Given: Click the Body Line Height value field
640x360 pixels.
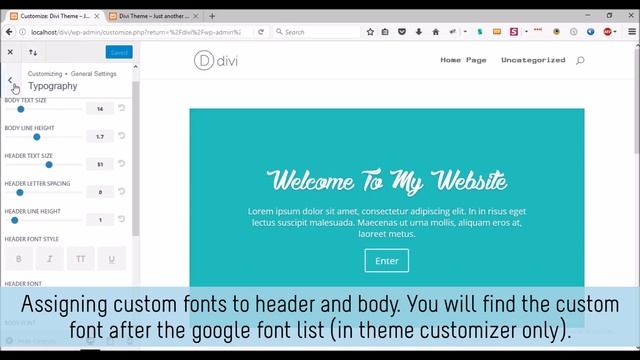Looking at the screenshot, I should coord(100,137).
